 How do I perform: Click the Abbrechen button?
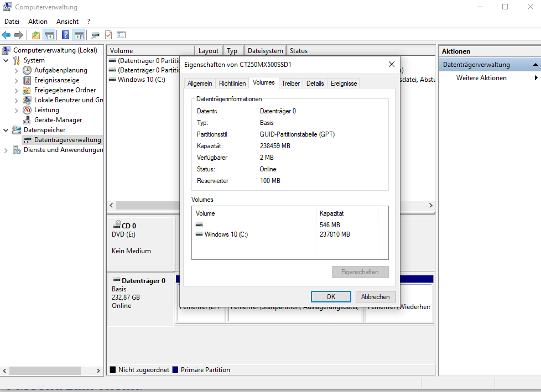pyautogui.click(x=376, y=297)
